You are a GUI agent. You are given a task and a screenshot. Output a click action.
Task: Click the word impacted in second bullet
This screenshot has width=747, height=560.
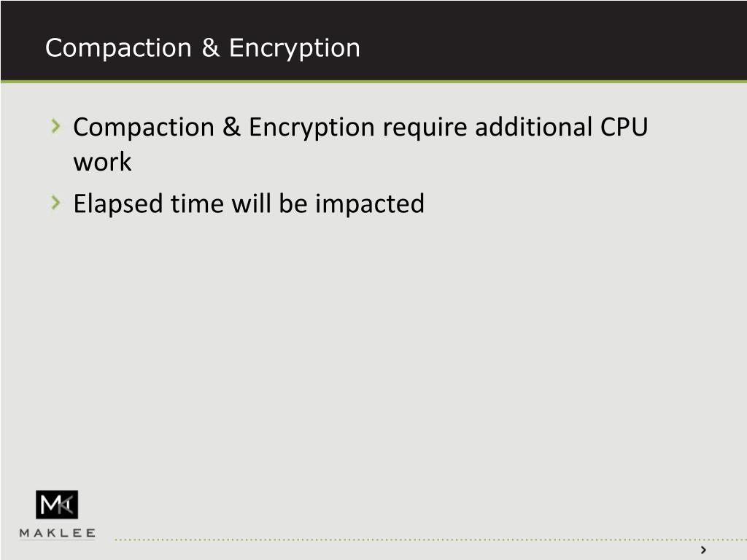[x=369, y=205]
